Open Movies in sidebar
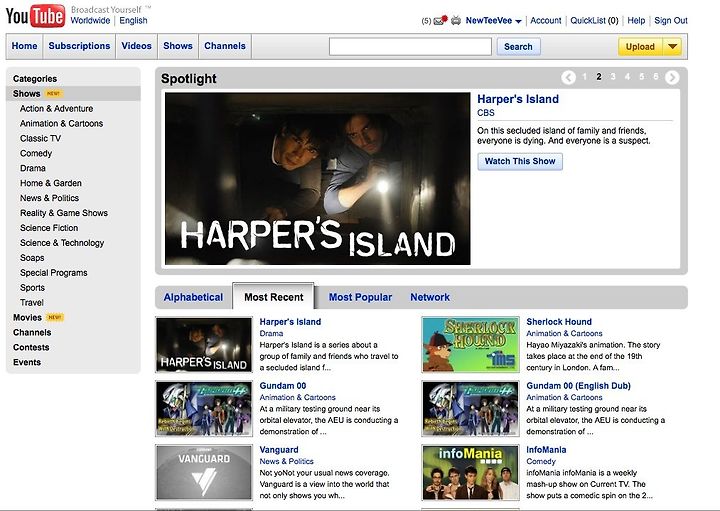720x511 pixels. [28, 318]
